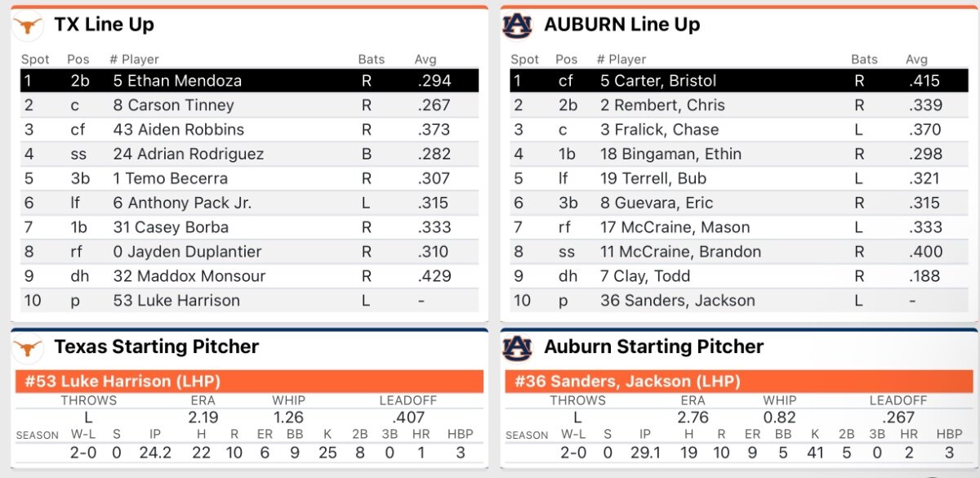Click the orange #36 Sanders, Jackson (LHP) banner
Viewport: 980px width, 478px height.
739,382
